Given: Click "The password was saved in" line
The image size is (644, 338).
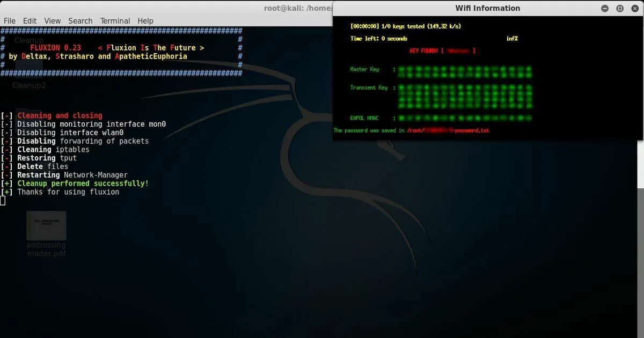Looking at the screenshot, I should click(412, 130).
